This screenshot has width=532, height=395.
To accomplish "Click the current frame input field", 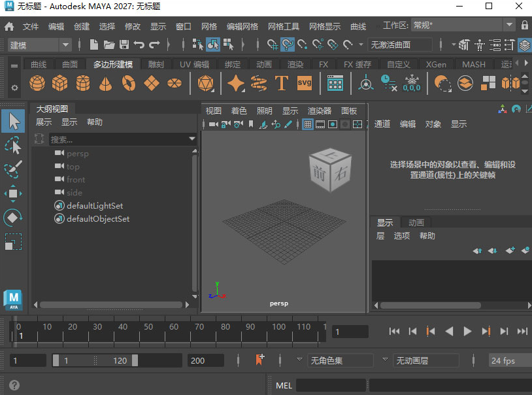I will click(350, 332).
